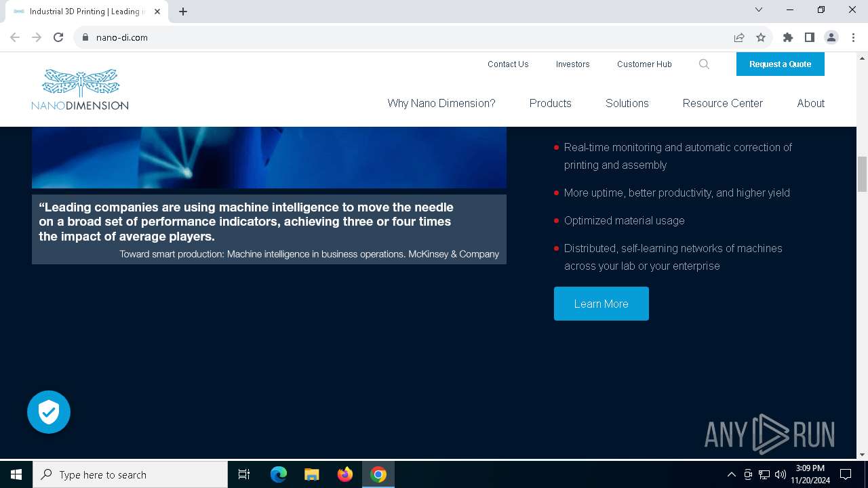Launch Microsoft Edge from taskbar
This screenshot has height=488, width=868.
click(279, 474)
